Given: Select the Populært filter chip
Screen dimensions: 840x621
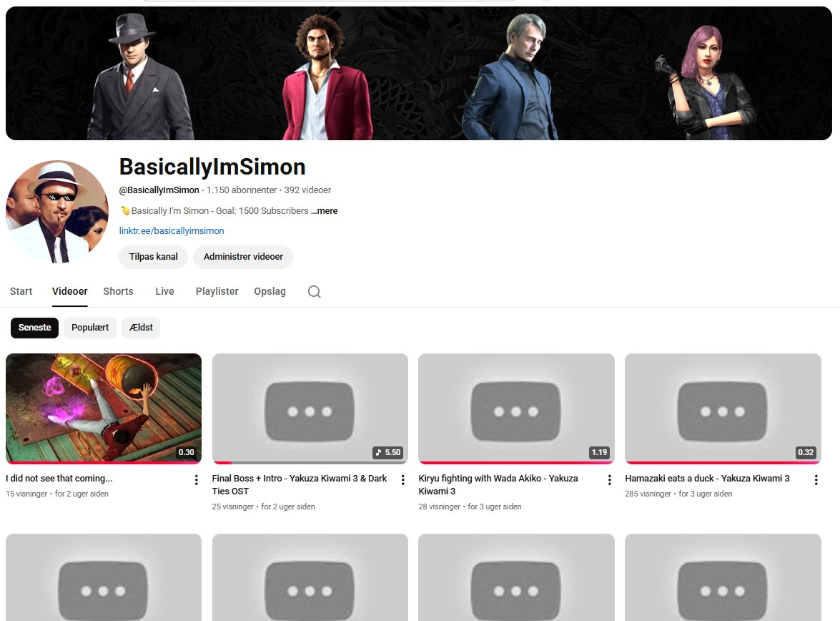Looking at the screenshot, I should [89, 327].
